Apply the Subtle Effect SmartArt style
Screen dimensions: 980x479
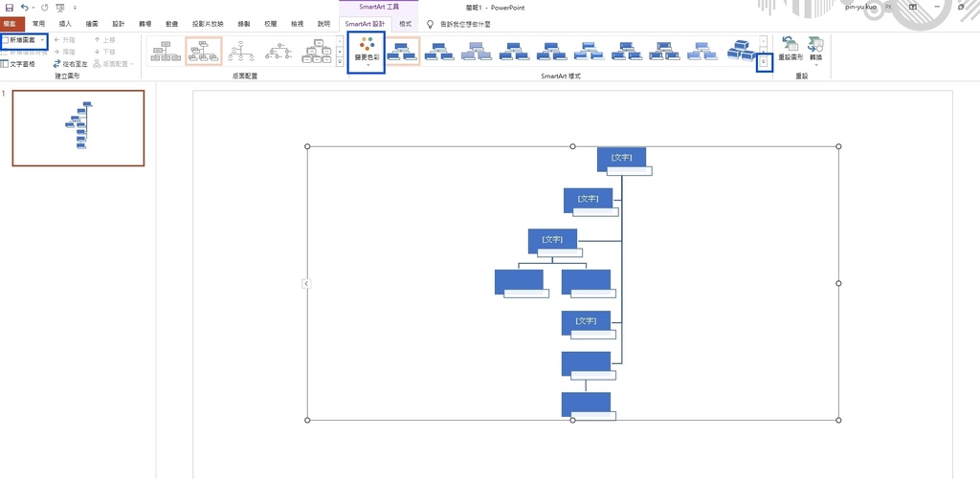point(477,52)
